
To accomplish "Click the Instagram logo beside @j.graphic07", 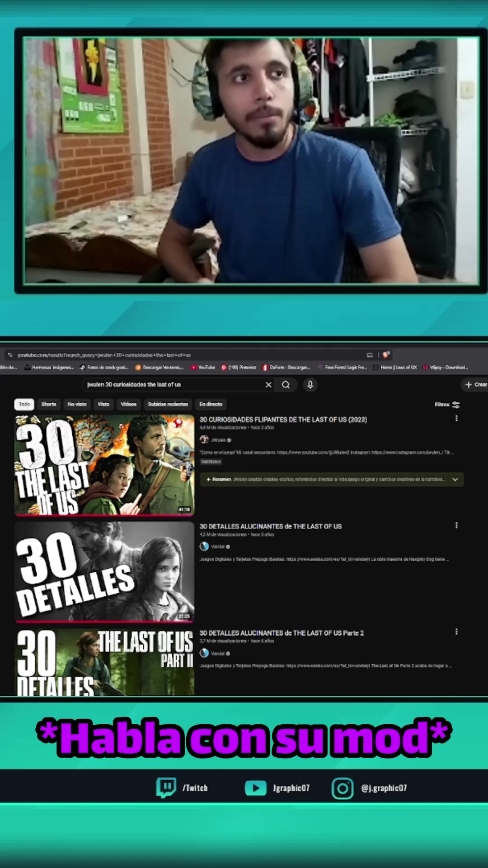I will (343, 788).
